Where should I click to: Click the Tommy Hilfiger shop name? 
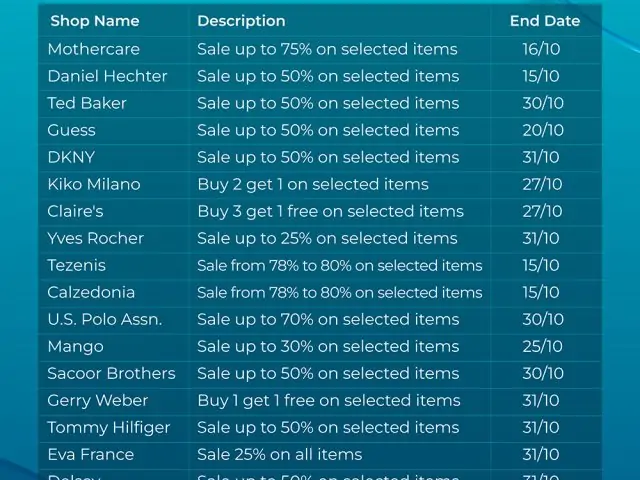pos(109,428)
